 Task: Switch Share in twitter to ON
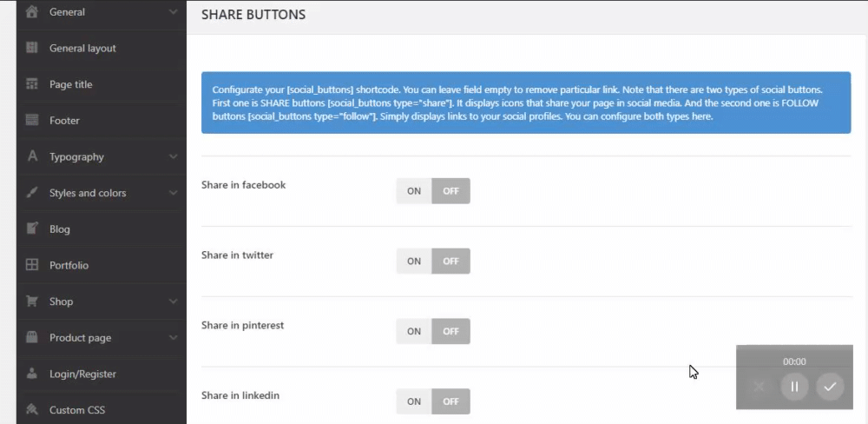[x=414, y=261]
